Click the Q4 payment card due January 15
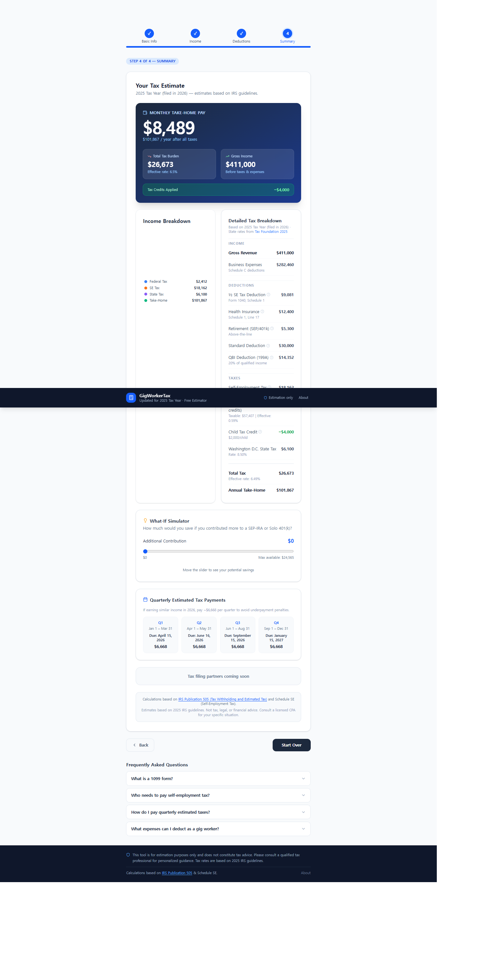The image size is (480, 980). (x=276, y=635)
